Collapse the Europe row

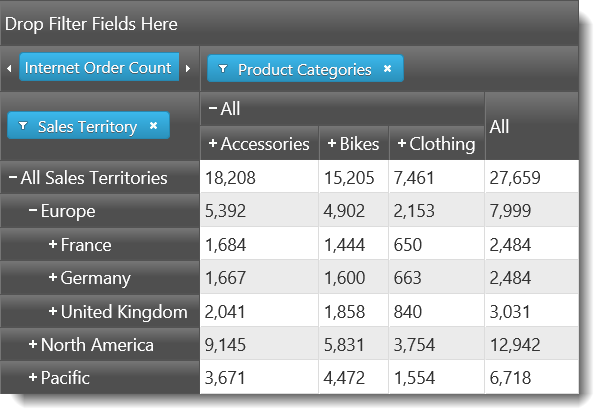(x=34, y=211)
